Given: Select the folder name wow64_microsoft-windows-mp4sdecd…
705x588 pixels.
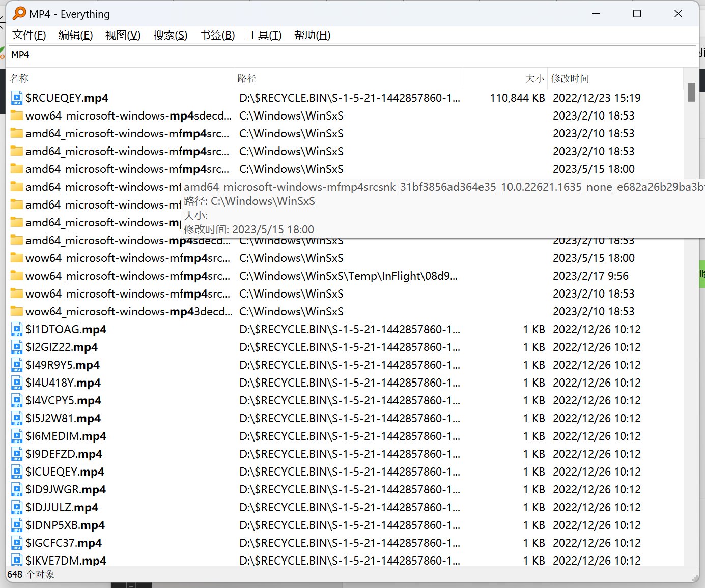Looking at the screenshot, I should [129, 115].
